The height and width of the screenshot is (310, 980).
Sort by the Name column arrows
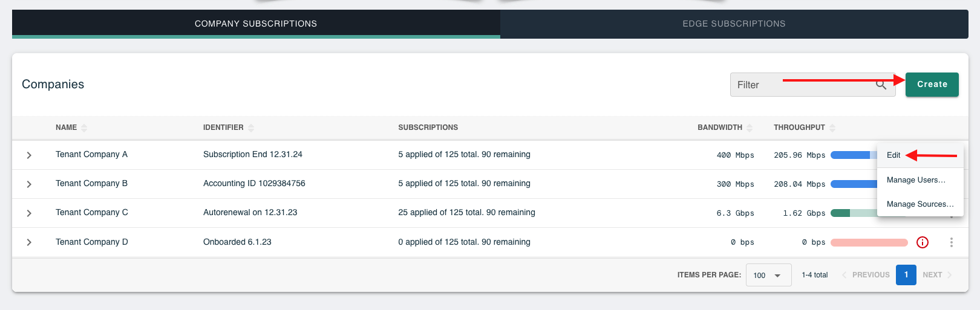(x=84, y=128)
